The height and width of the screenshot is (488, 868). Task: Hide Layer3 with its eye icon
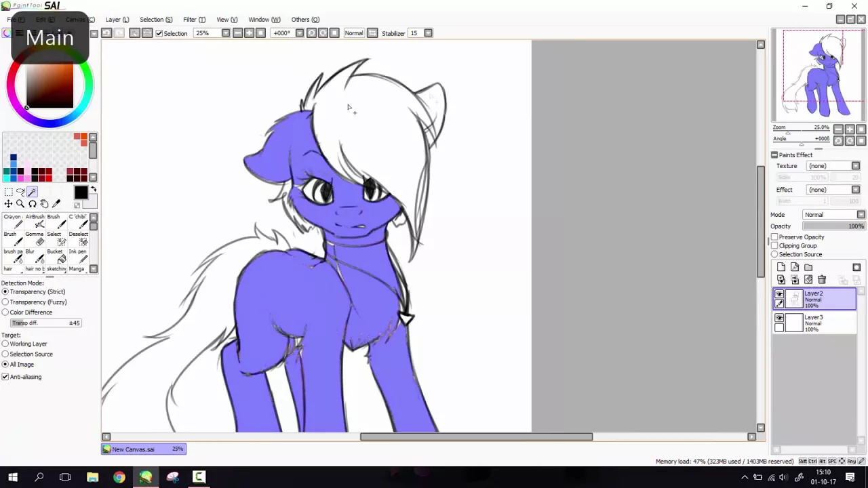pos(779,319)
